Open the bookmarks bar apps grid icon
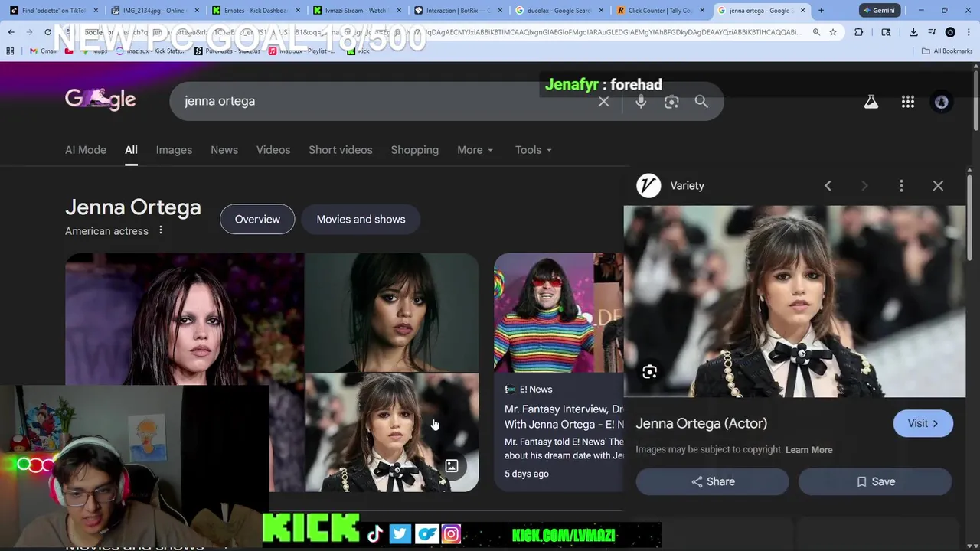Screen dimensions: 980x551 click(10, 51)
